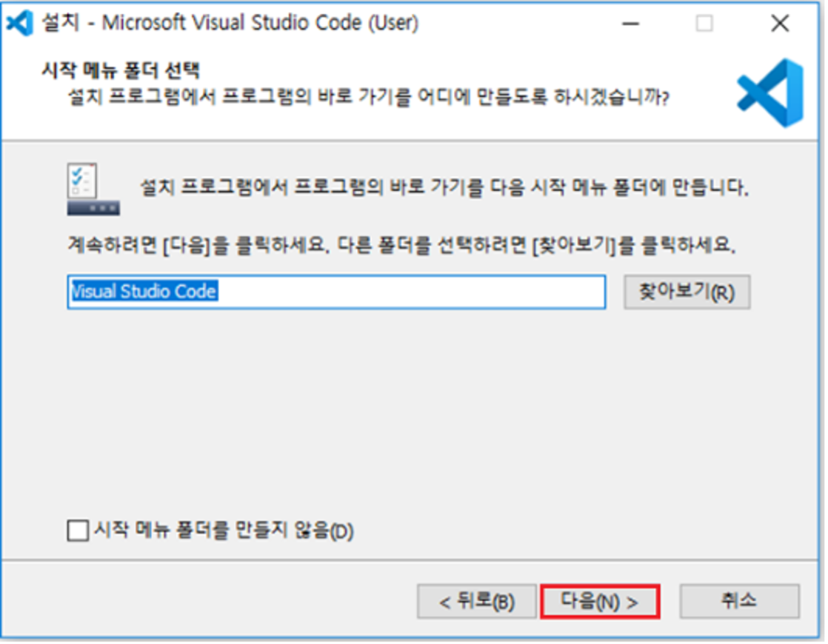
Task: Click the 찾아보기(R) browse button
Action: (x=687, y=292)
